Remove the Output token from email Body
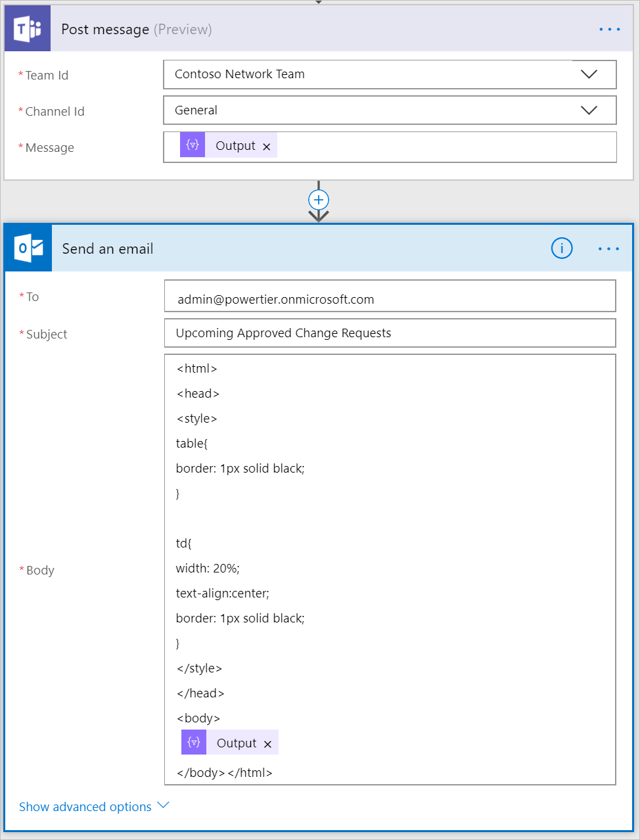Viewport: 640px width, 840px height. point(267,744)
